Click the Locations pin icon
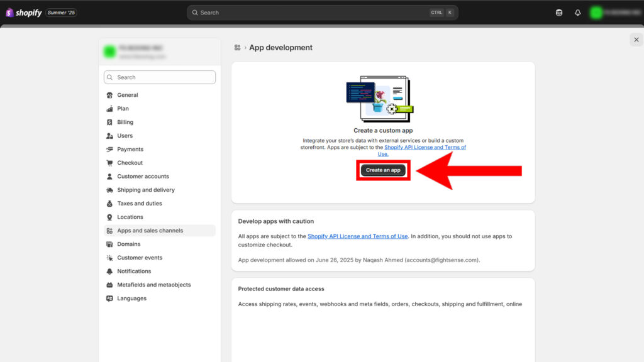This screenshot has width=644, height=362. tap(109, 217)
